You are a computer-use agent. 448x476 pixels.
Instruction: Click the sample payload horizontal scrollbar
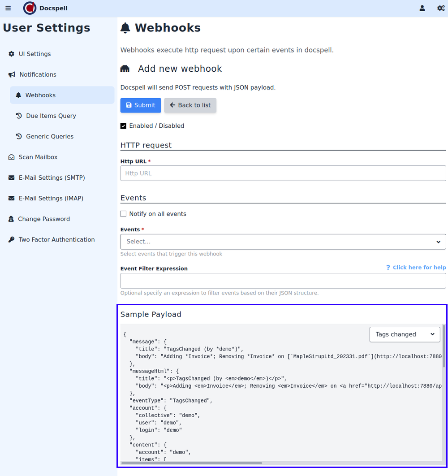tap(192, 463)
